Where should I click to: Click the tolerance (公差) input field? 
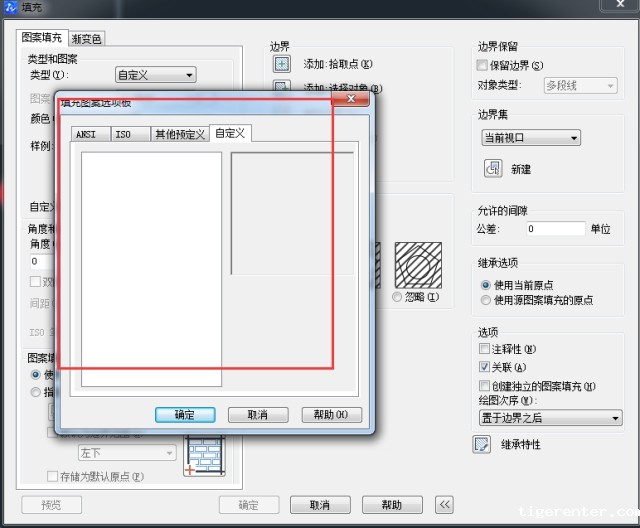pos(556,229)
